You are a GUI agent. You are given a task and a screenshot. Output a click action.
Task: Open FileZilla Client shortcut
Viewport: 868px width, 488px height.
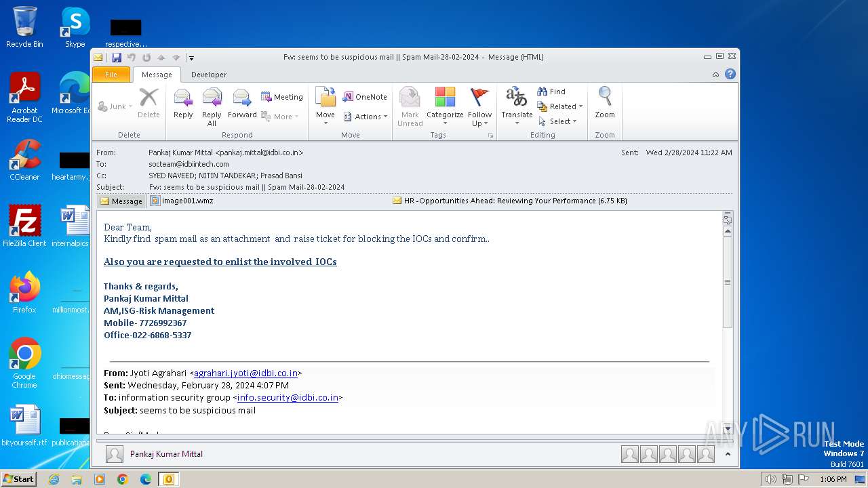tap(24, 226)
